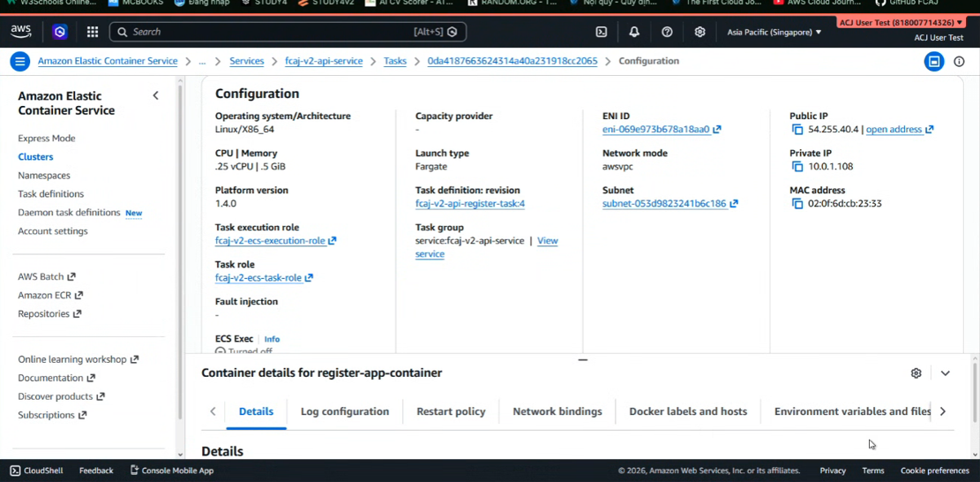Grab the split panel resize handle

point(582,360)
